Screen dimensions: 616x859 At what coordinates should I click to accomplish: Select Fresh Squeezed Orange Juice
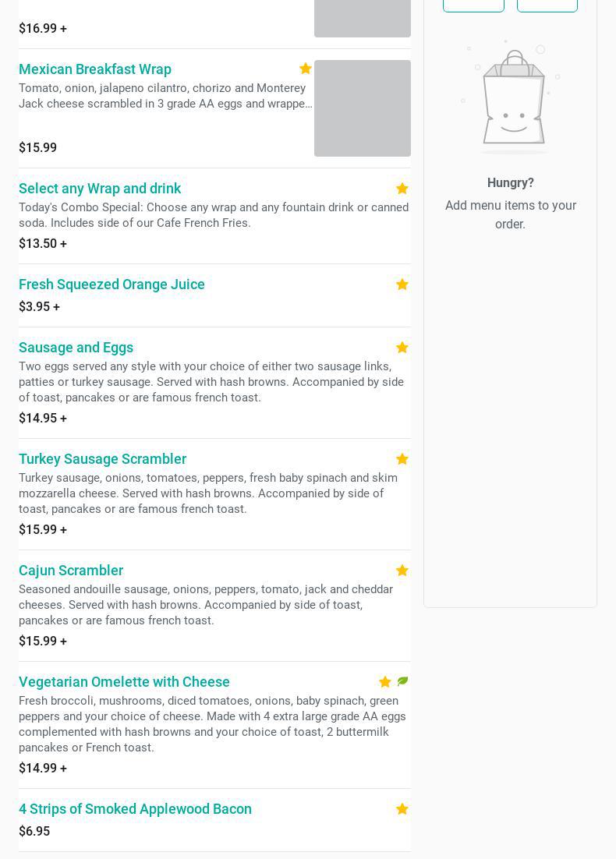coord(112,285)
